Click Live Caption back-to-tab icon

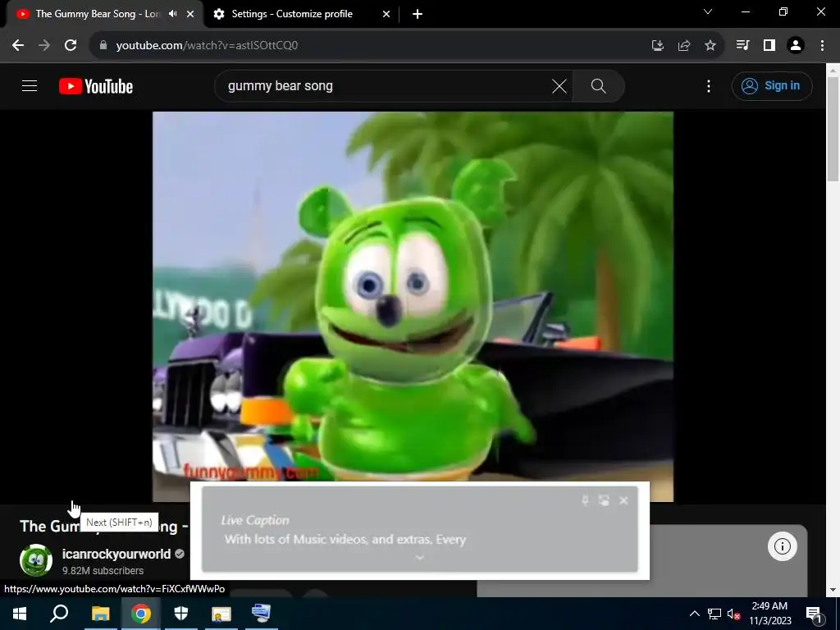pos(604,500)
